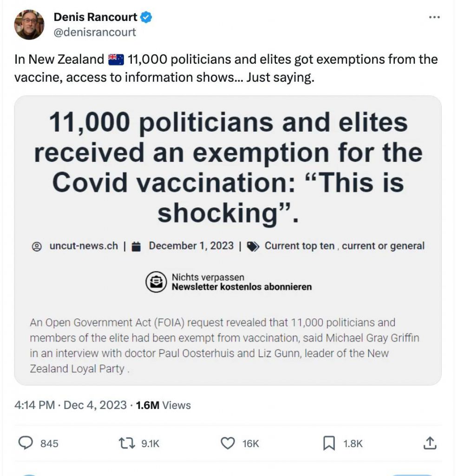Open the @denisrancourt handle link
Screen dimensions: 458x476
pos(95,32)
